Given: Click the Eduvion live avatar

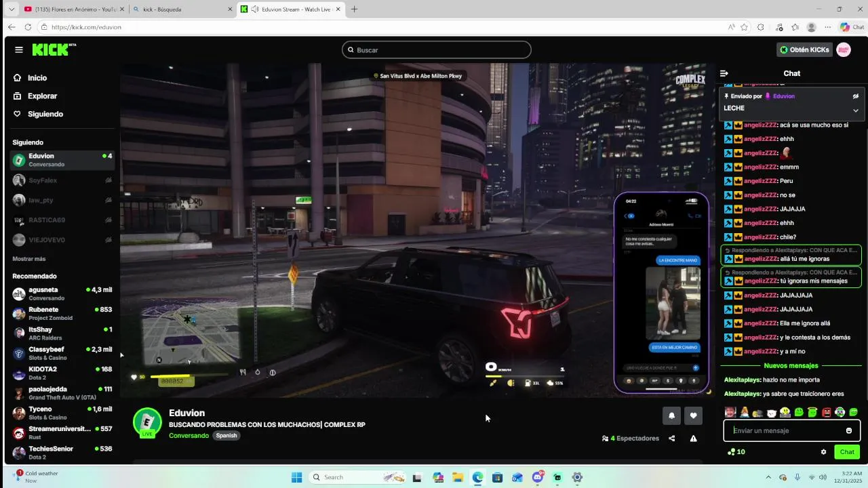Looking at the screenshot, I should coord(147,422).
